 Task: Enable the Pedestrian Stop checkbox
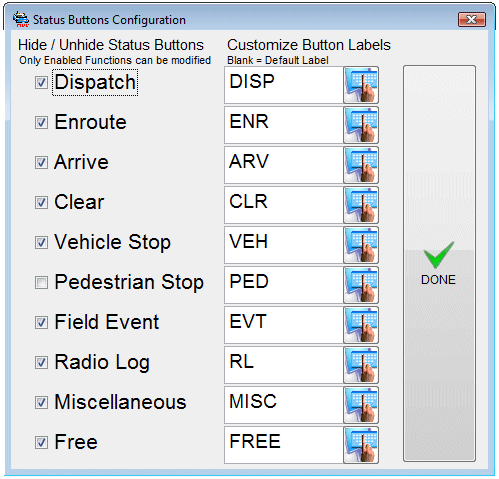[41, 282]
